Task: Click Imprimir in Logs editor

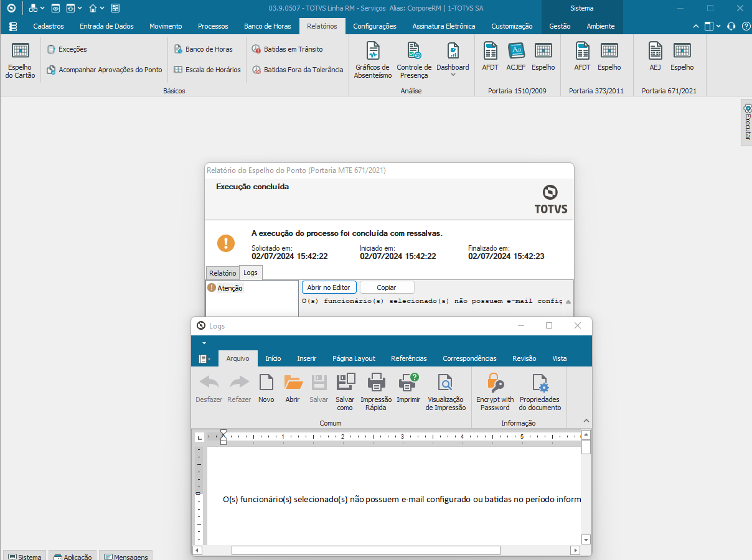Action: point(408,389)
